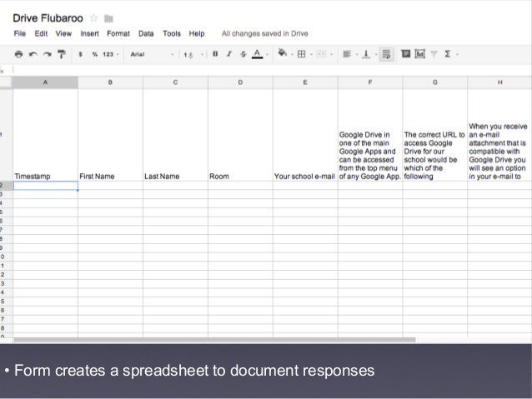This screenshot has height=399, width=532.
Task: Click the First Name cell
Action: click(110, 135)
